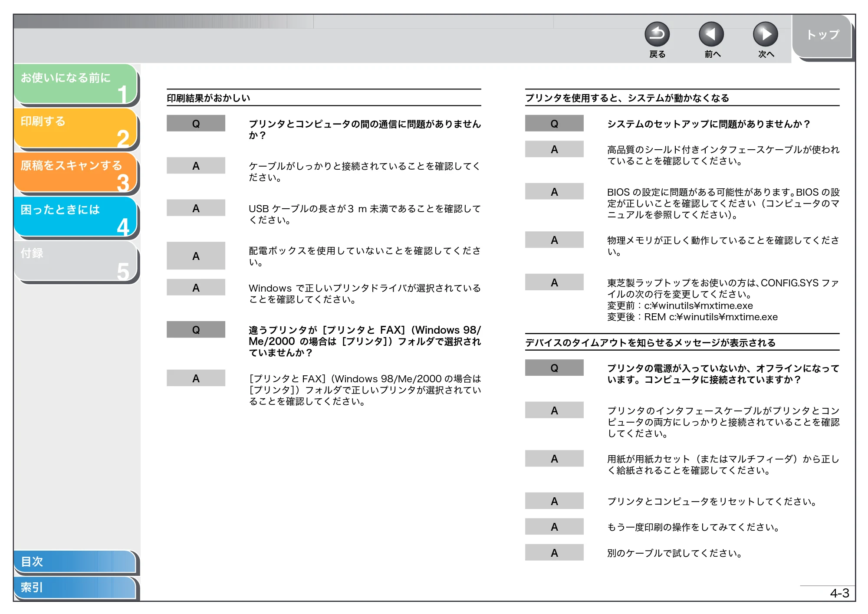Click the Q box beside システムのセットアップ question
Screen dimensions: 868x614
tap(554, 123)
